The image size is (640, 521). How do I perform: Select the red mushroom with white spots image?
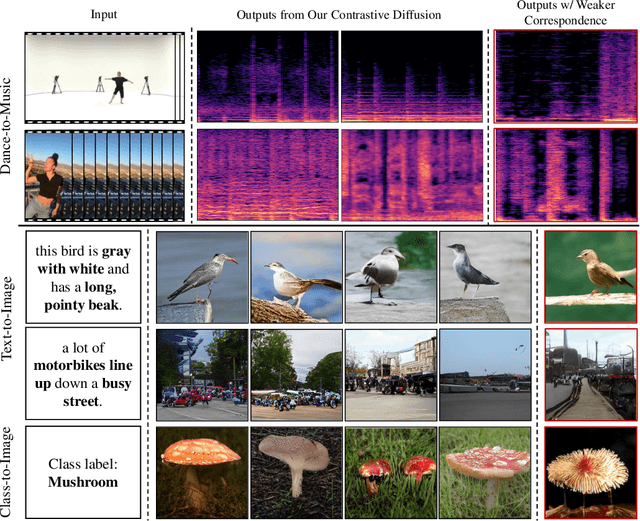(x=202, y=468)
